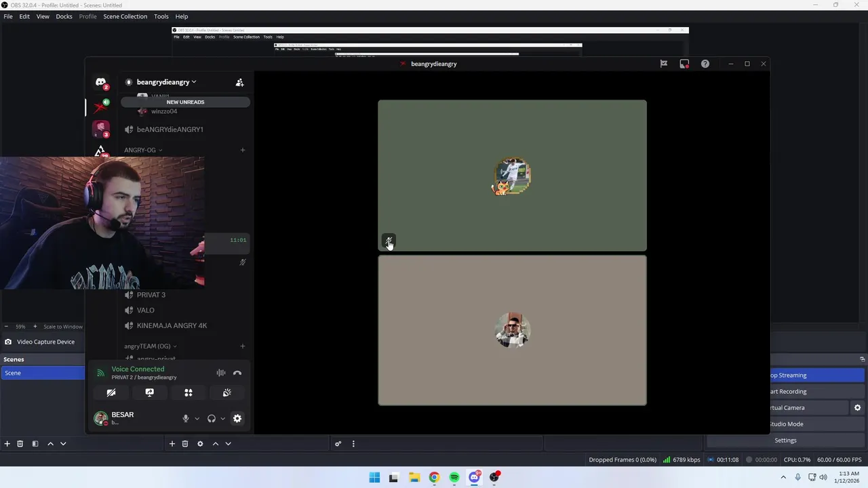
Task: Add a channel to ANGRY-OG category
Action: [243, 150]
